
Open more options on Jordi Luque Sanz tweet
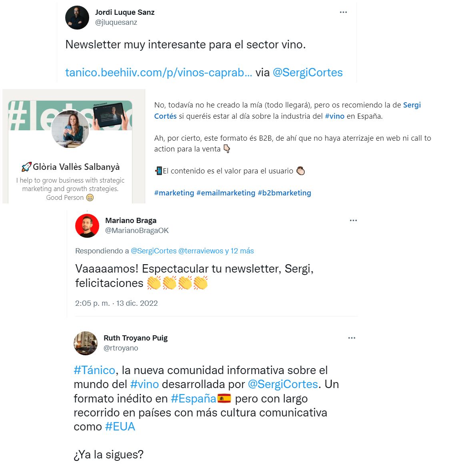(x=343, y=12)
